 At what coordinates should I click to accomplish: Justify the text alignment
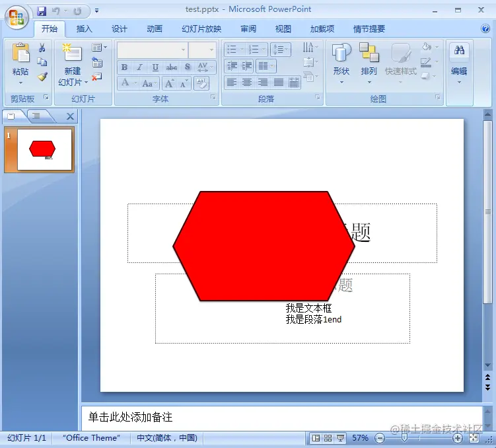(x=278, y=83)
